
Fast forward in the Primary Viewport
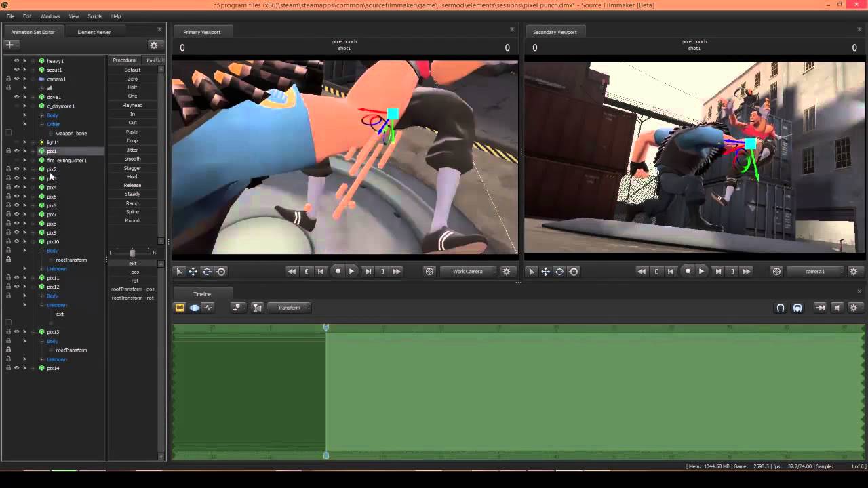pyautogui.click(x=397, y=271)
